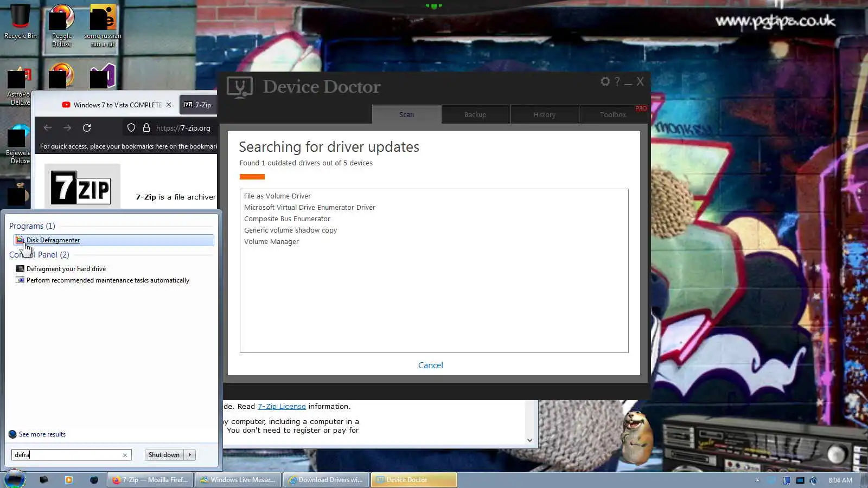868x488 pixels.
Task: Show hidden system tray icons
Action: tap(757, 480)
